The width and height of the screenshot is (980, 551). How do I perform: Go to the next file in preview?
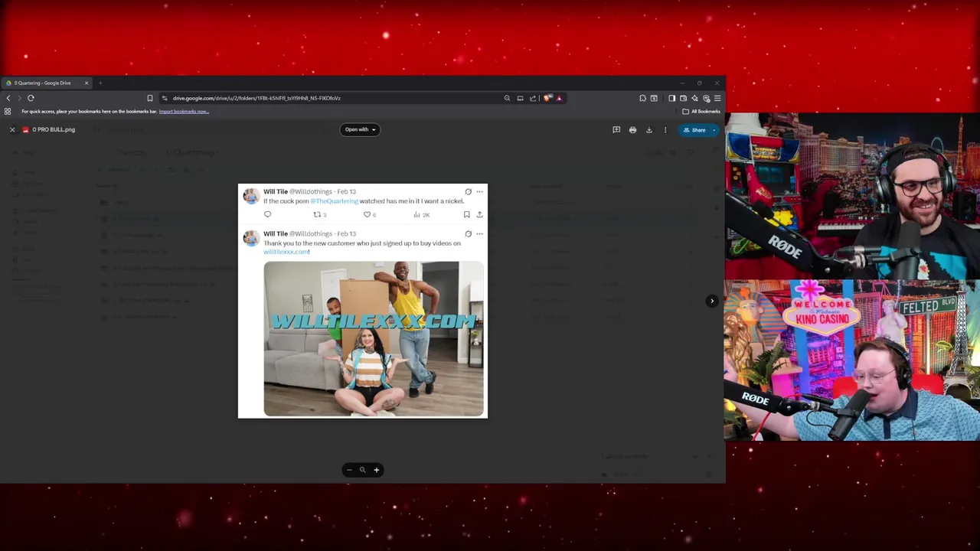712,301
